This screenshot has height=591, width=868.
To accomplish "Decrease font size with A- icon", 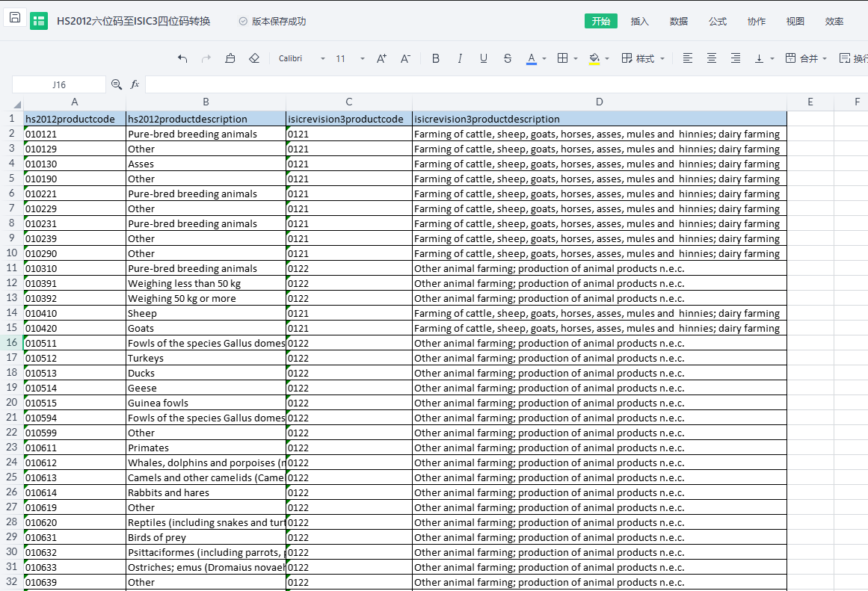I will pyautogui.click(x=405, y=58).
